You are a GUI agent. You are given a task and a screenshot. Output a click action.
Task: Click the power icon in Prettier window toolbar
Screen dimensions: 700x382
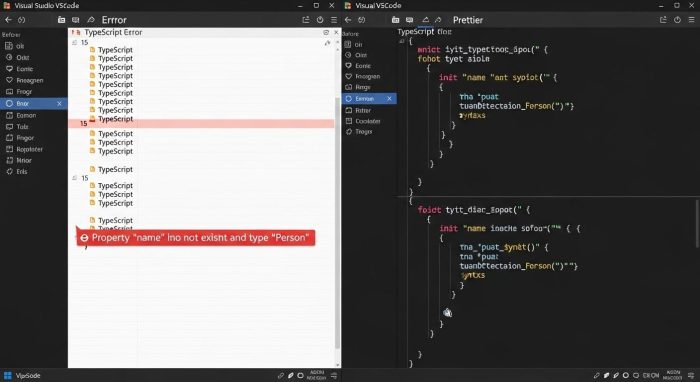click(677, 20)
